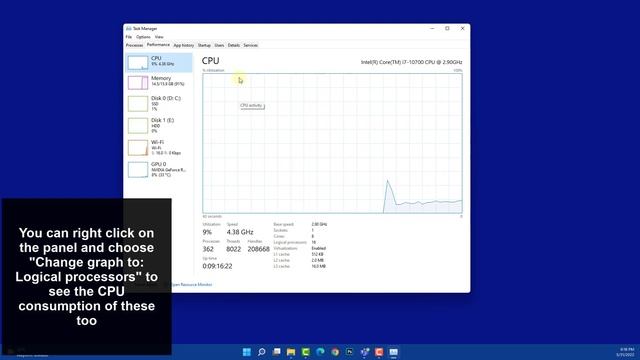This screenshot has height=360, width=640.
Task: Click the Intel Core i7-10700 processor name
Action: (411, 62)
